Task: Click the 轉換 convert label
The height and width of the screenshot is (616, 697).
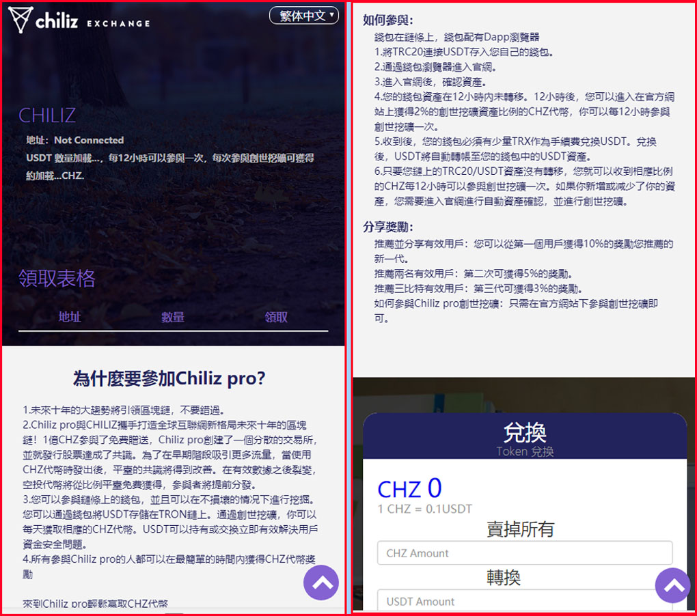Action: [x=503, y=577]
